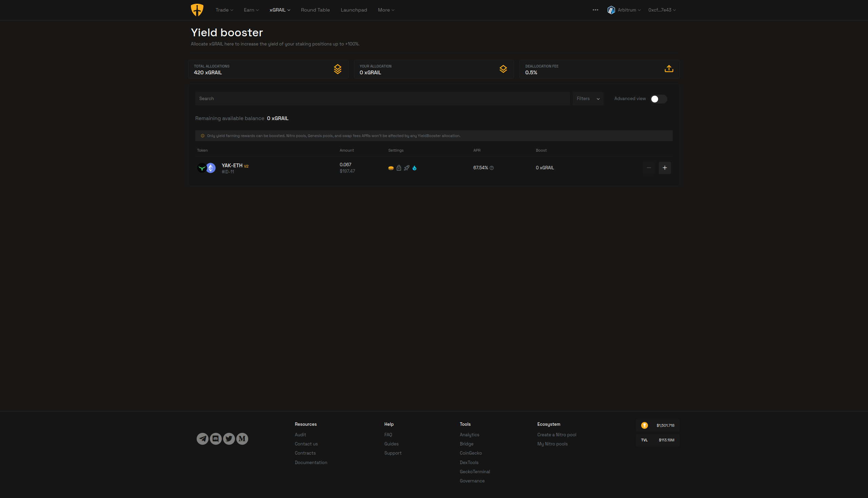This screenshot has width=868, height=498.
Task: Click the GRAIL token price icon
Action: point(645,425)
